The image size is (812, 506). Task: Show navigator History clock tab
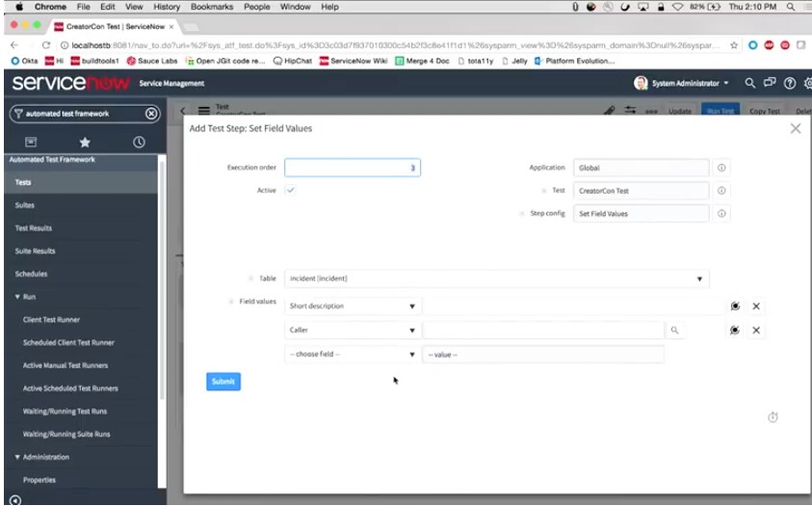tap(139, 142)
